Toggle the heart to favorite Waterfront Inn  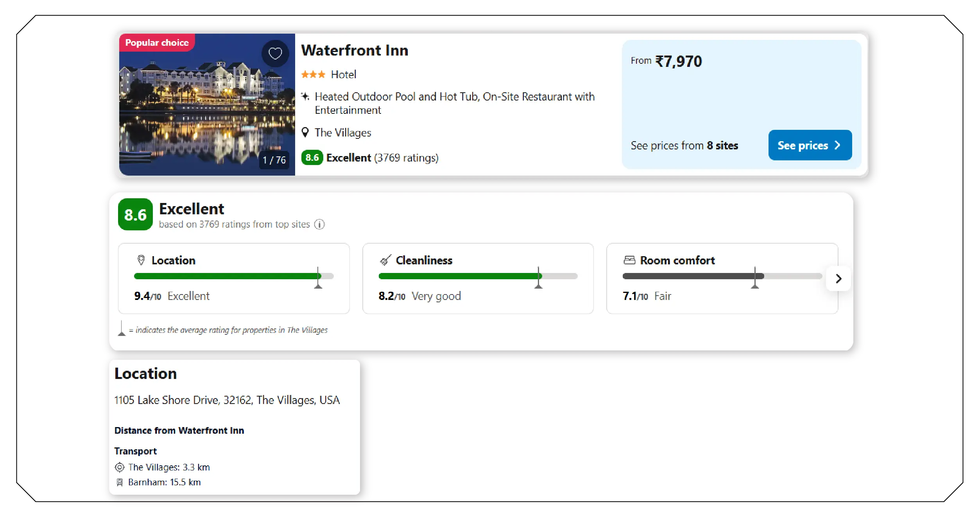275,53
